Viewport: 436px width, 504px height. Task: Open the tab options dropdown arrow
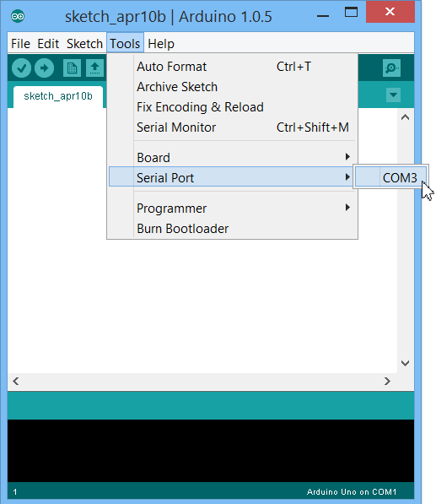393,95
